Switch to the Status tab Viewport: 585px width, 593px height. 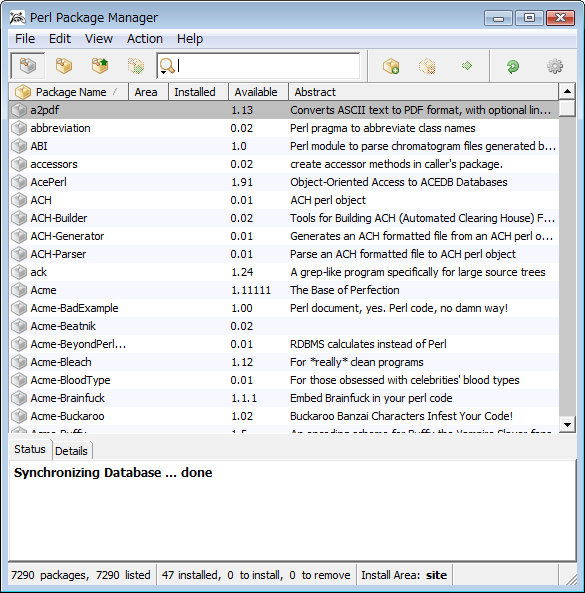pyautogui.click(x=30, y=449)
